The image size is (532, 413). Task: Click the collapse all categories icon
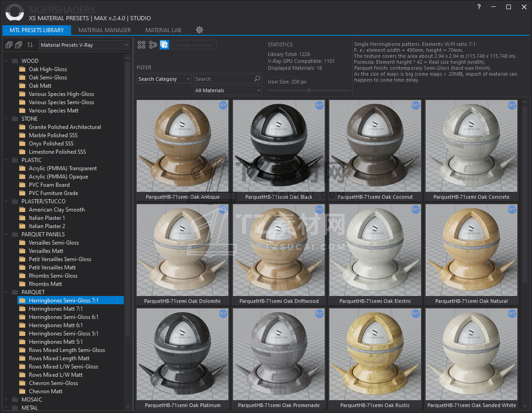[x=19, y=45]
